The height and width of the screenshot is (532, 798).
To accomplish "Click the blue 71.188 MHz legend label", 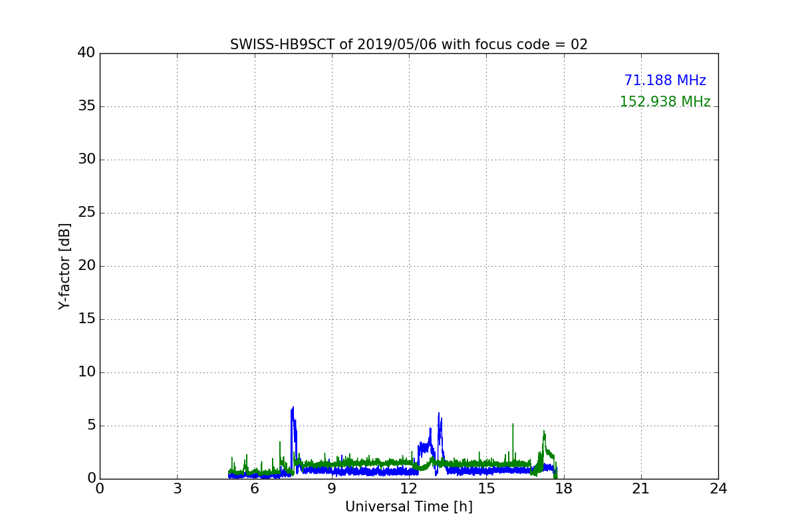I will (664, 80).
